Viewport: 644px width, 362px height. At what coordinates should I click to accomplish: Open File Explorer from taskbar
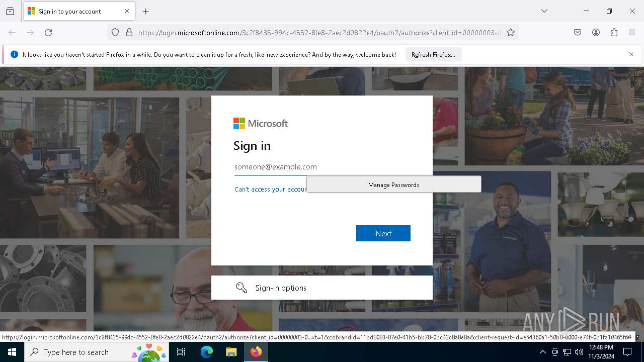231,352
